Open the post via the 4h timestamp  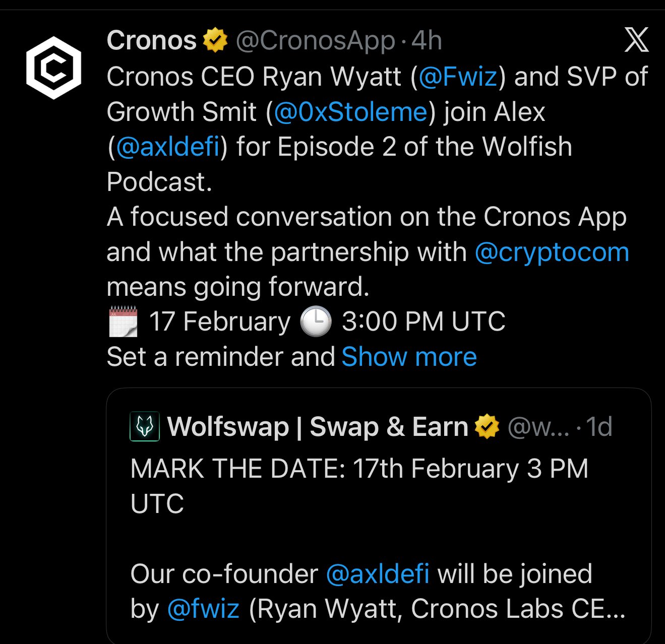[427, 40]
